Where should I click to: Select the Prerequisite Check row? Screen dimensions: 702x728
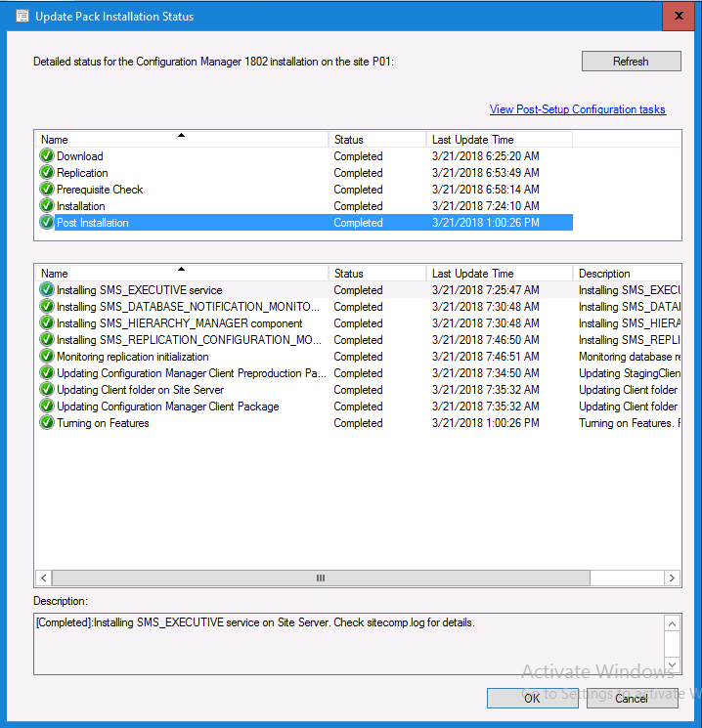(305, 190)
